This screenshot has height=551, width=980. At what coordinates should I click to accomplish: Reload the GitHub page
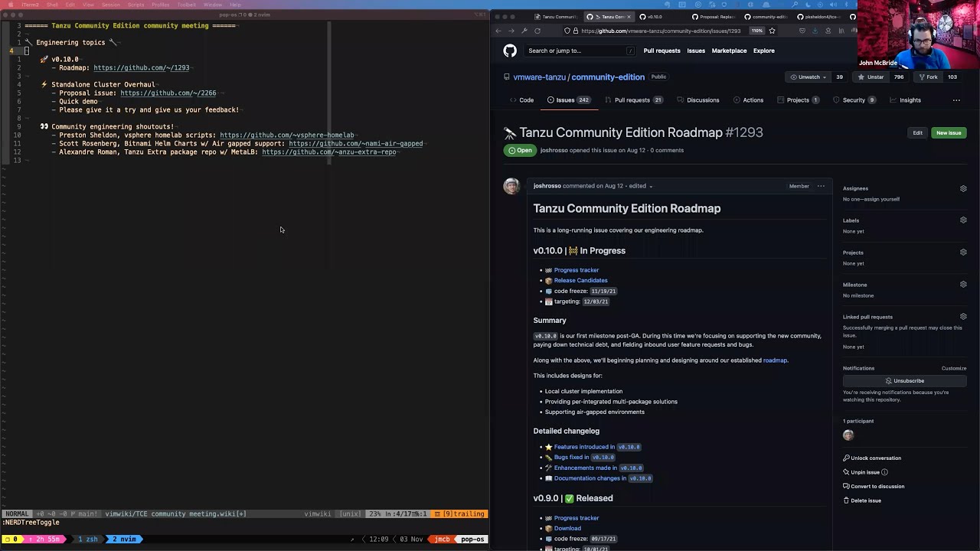point(537,31)
